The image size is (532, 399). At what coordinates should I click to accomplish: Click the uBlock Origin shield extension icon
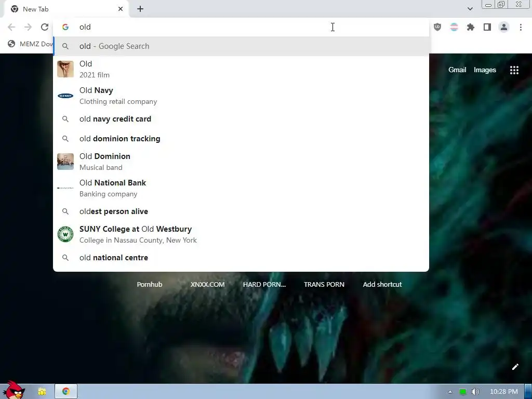point(437,27)
